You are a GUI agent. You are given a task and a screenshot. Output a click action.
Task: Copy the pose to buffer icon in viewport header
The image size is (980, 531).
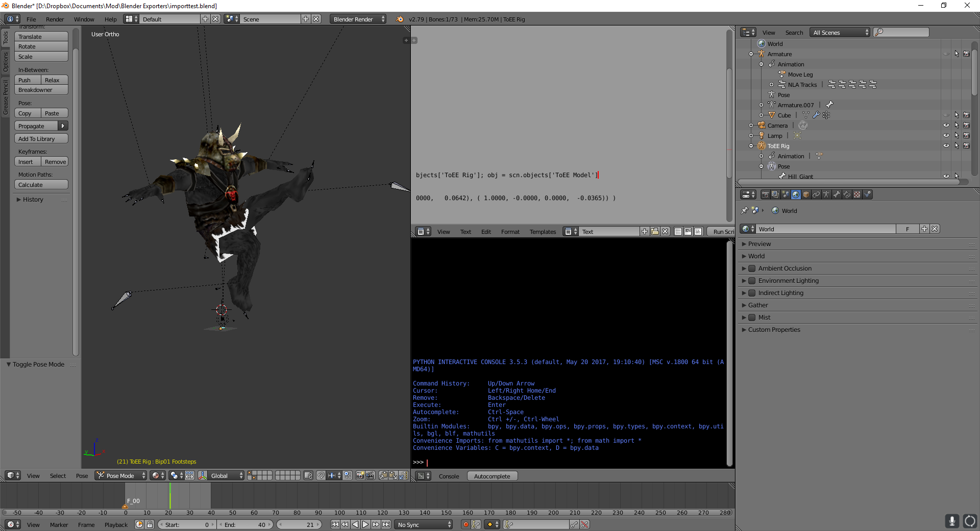pyautogui.click(x=383, y=475)
